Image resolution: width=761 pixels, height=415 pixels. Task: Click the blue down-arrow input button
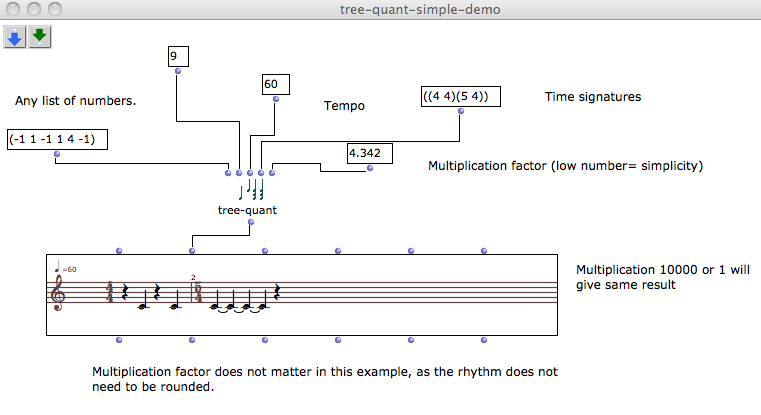point(15,38)
